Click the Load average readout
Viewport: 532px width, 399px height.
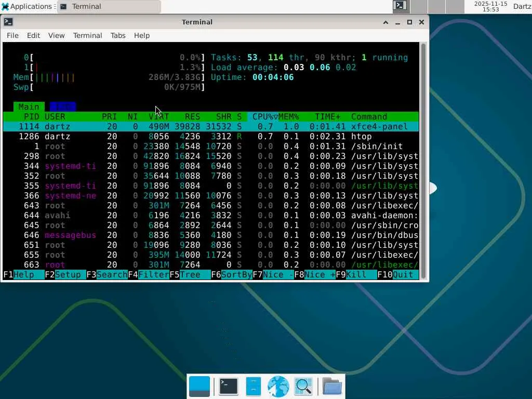point(283,68)
